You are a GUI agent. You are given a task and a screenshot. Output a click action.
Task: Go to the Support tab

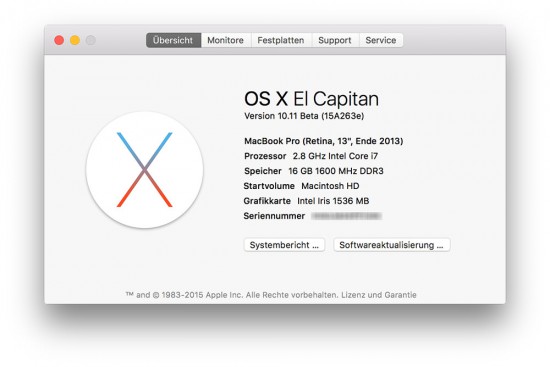click(x=335, y=40)
